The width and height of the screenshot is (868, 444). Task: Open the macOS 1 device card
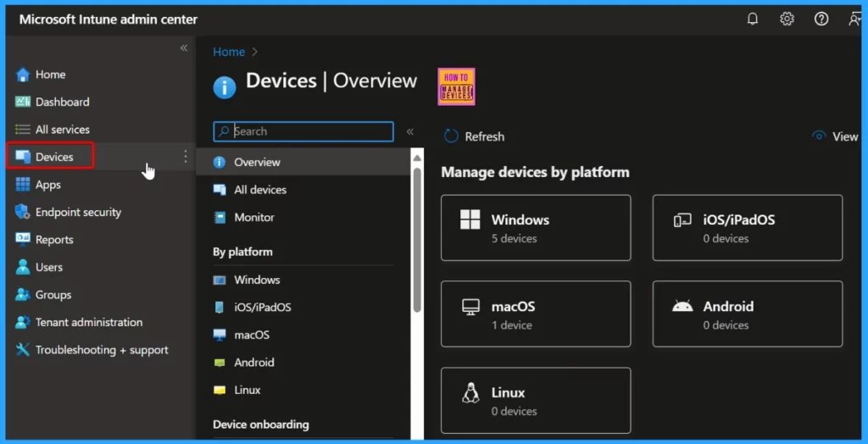click(x=536, y=314)
